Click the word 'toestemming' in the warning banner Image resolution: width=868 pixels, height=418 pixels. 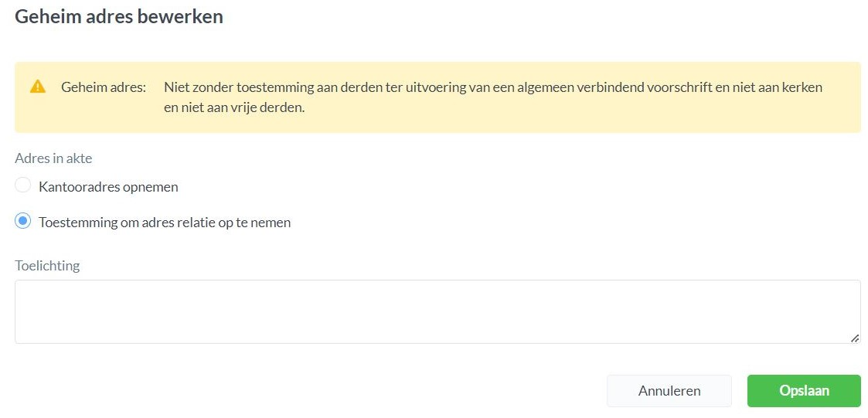point(259,87)
